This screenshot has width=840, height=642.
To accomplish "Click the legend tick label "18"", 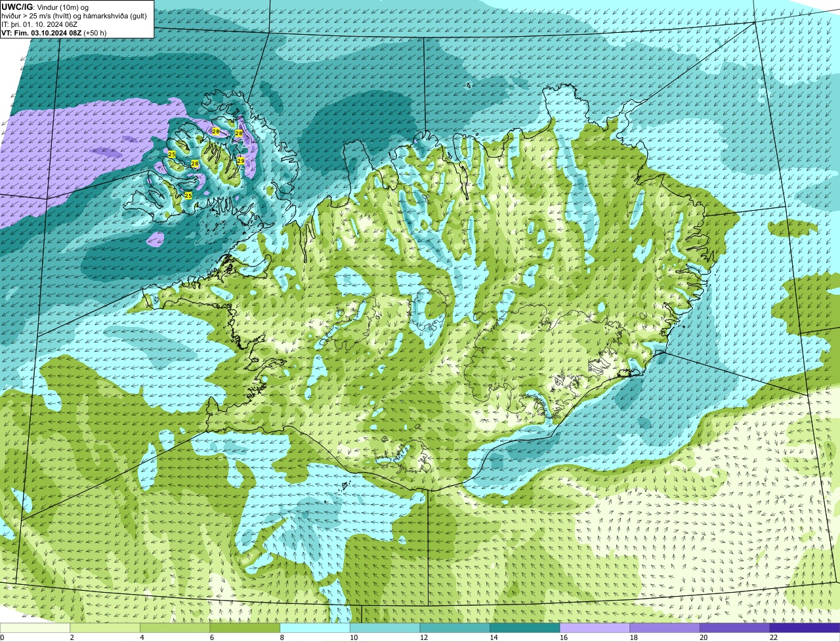I will (634, 637).
